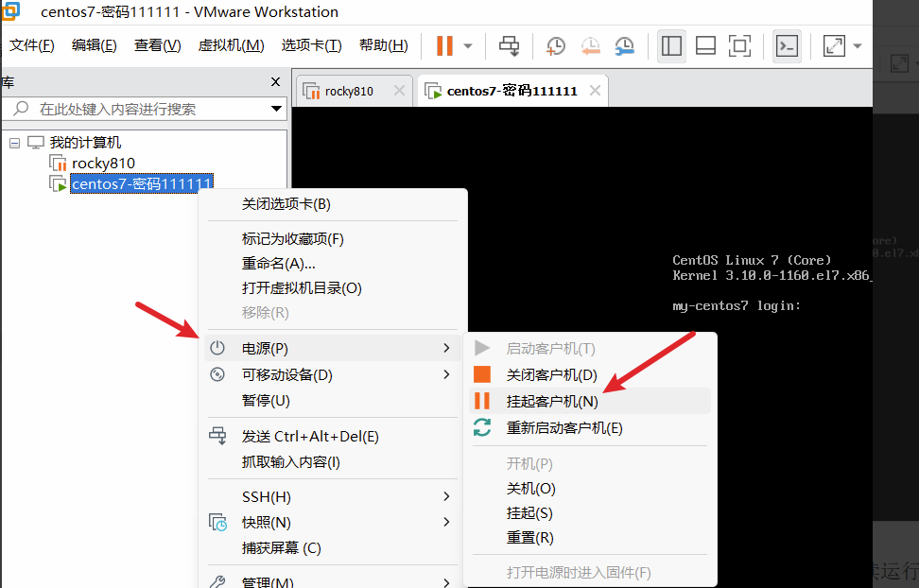The height and width of the screenshot is (588, 919).
Task: Open the power options dropdown arrow in the toolbar
Action: click(468, 45)
